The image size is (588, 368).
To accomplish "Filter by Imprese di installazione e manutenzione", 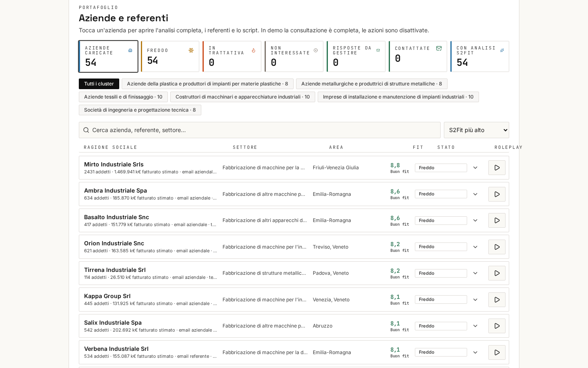I will [x=398, y=97].
